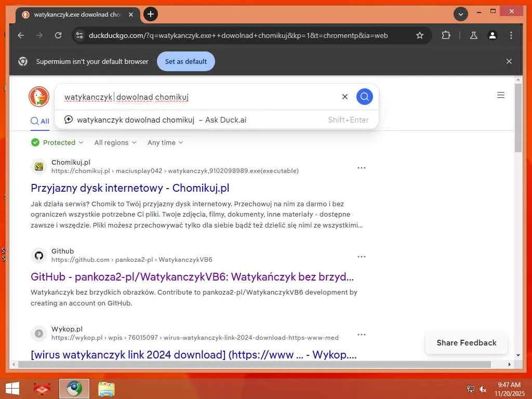Open GitHub pankoza2-pl/WatykanczykVB6 result

pos(192,277)
